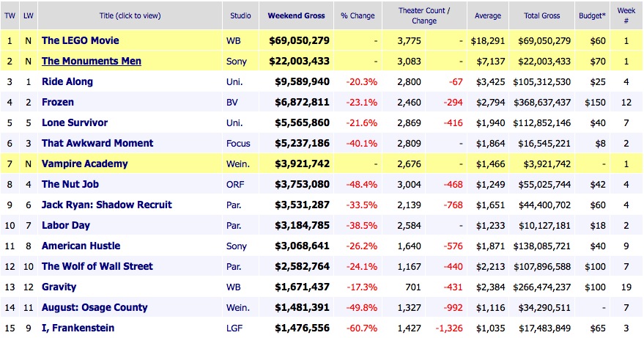Click the American Hustle title link
644x338 pixels.
coord(81,246)
